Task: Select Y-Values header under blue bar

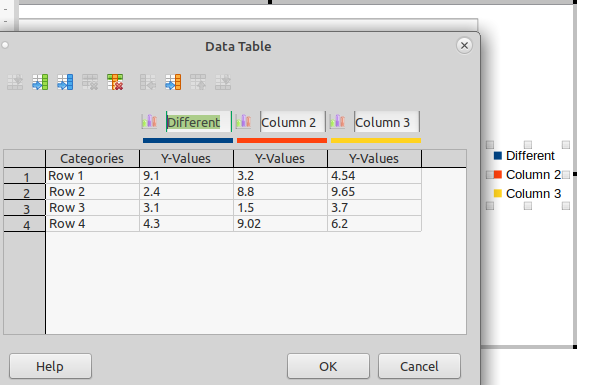Action: coord(186,159)
